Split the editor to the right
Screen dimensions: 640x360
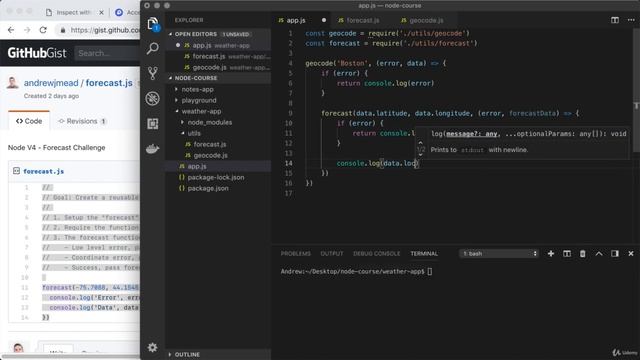coord(615,20)
